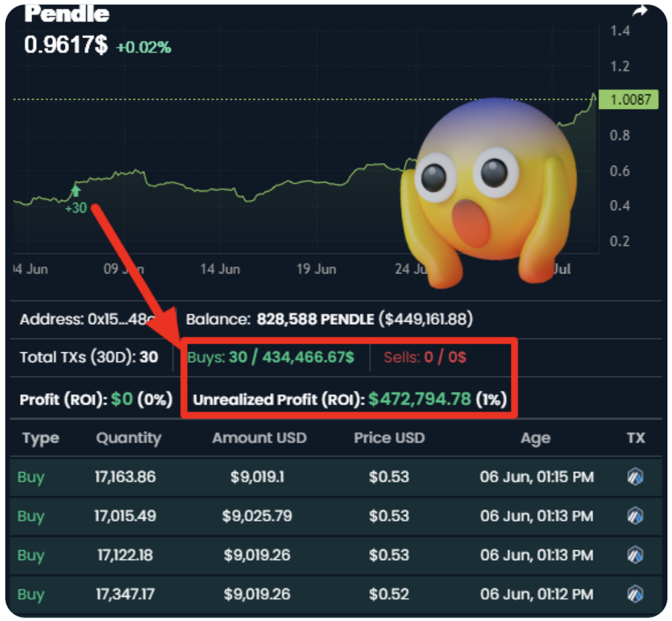Open the transaction icon for the 17,015.49 buy row
Image resolution: width=672 pixels, height=621 pixels.
pos(635,516)
